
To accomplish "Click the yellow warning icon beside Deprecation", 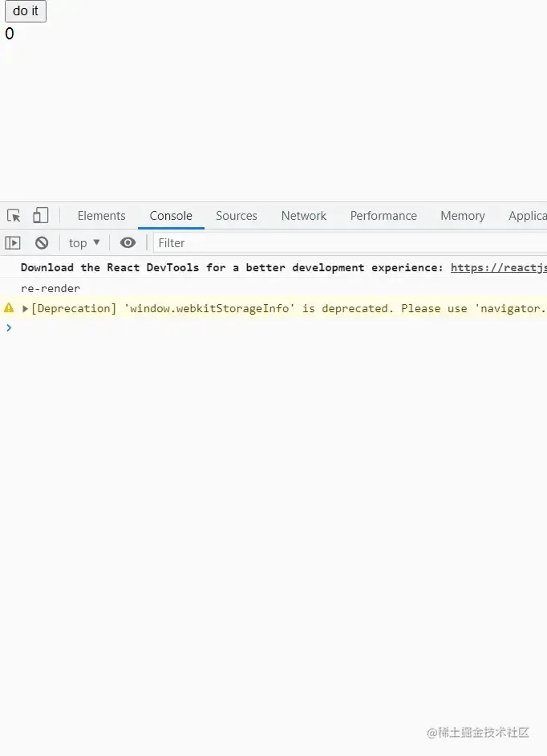I will (x=9, y=307).
